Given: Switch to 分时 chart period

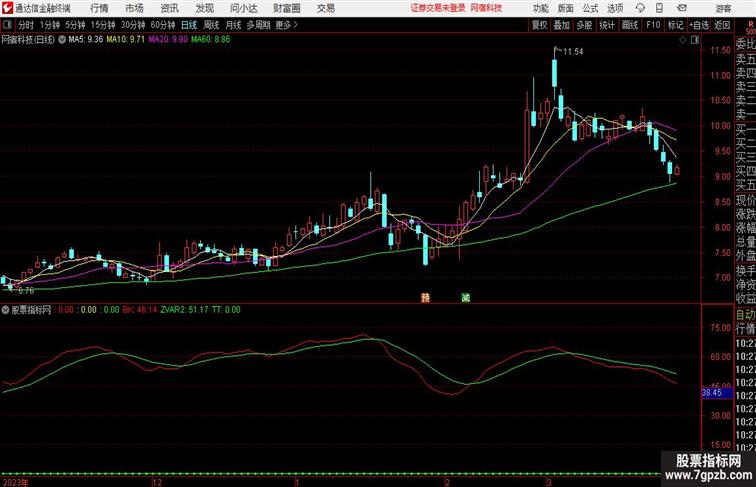Looking at the screenshot, I should pyautogui.click(x=26, y=25).
